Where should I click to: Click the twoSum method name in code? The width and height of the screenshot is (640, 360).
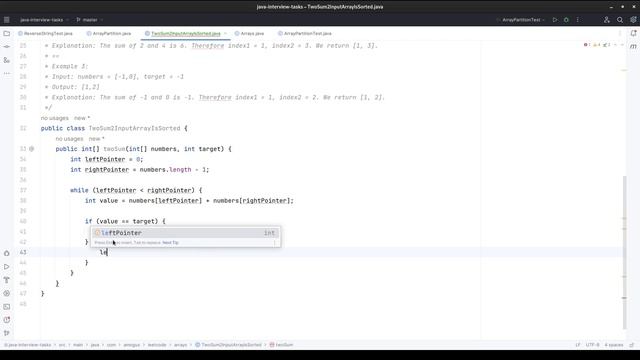(x=114, y=149)
